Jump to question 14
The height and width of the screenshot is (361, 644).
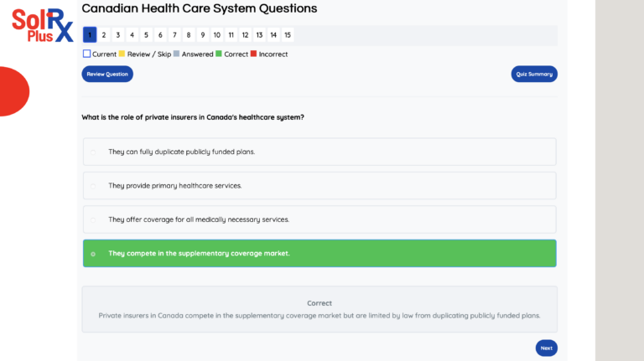(x=273, y=35)
